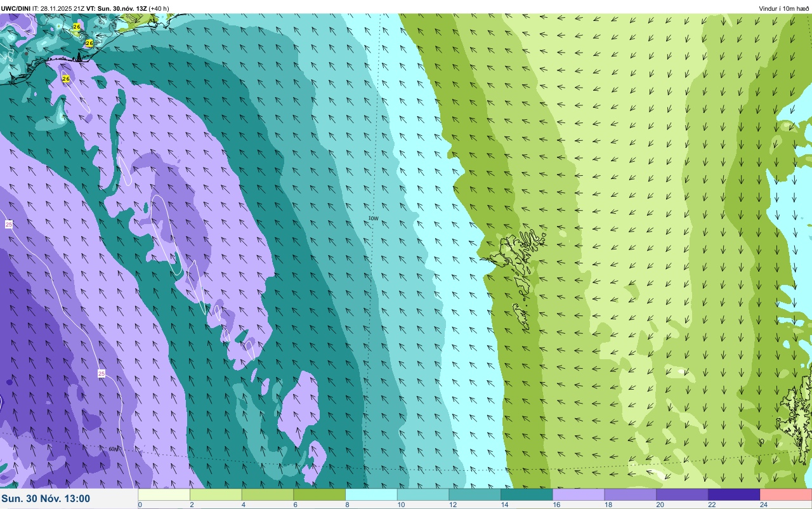812x509 pixels.
Task: Click the 'UWC/DINI' header text
Action: (16, 8)
